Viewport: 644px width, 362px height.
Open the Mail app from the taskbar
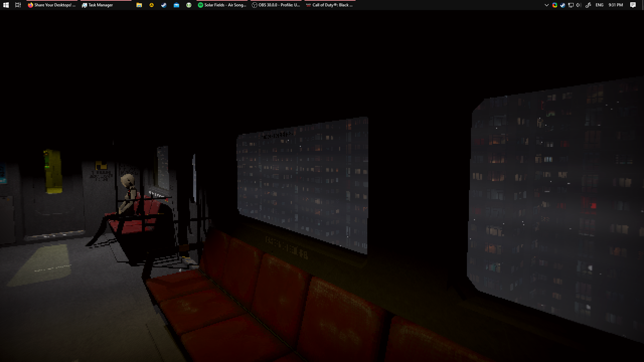[176, 5]
